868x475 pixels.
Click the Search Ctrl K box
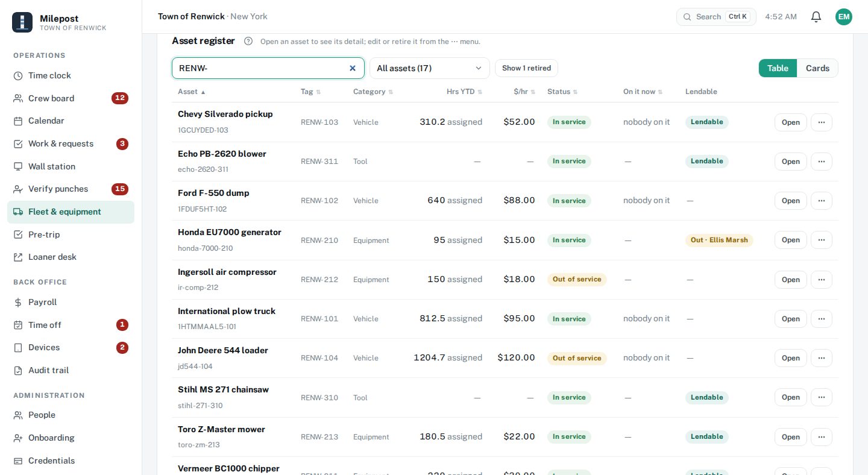click(716, 17)
